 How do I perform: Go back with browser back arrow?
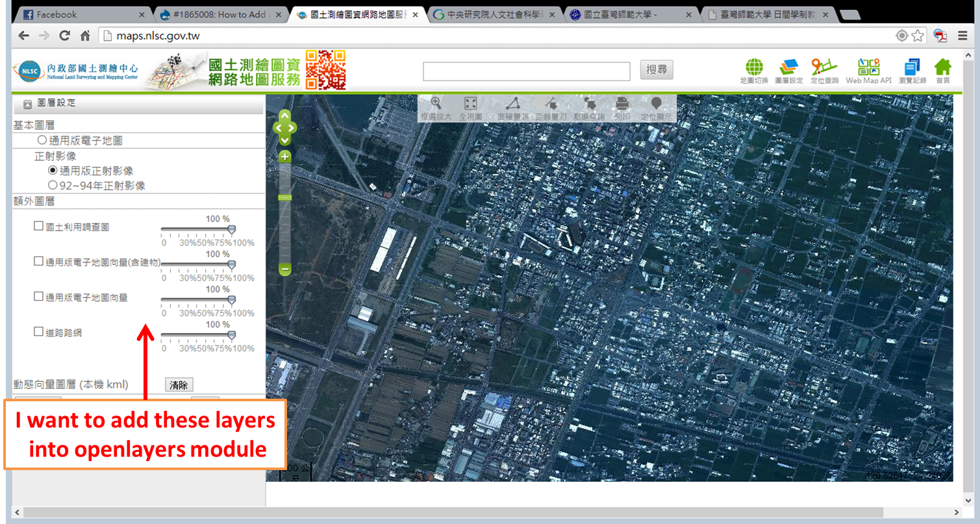tap(23, 36)
